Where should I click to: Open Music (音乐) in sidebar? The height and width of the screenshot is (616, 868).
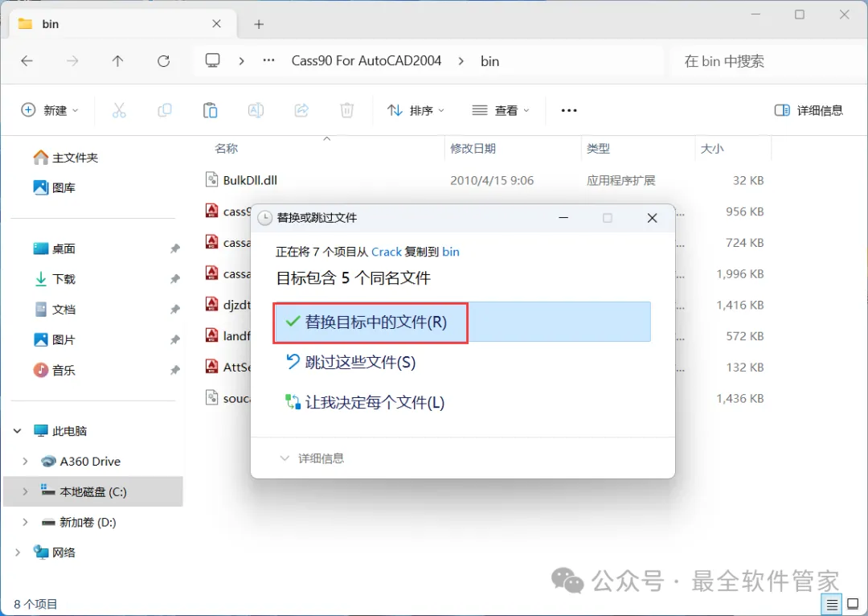pos(55,370)
